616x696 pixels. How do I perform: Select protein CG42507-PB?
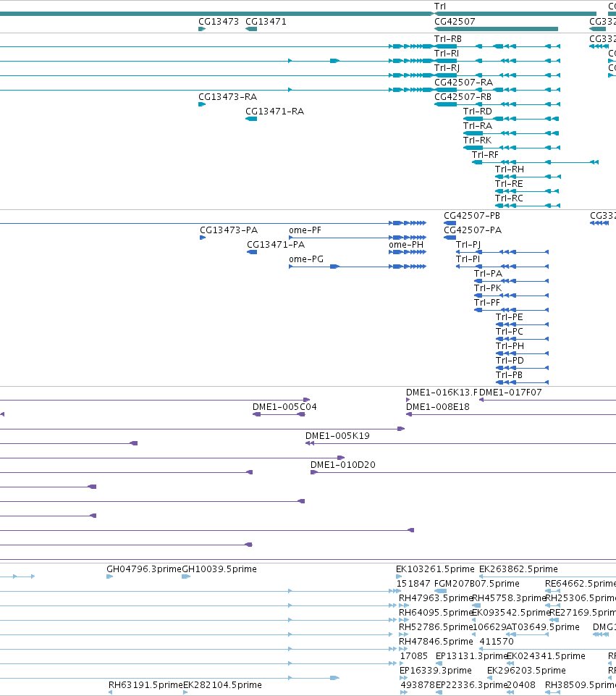(x=450, y=223)
